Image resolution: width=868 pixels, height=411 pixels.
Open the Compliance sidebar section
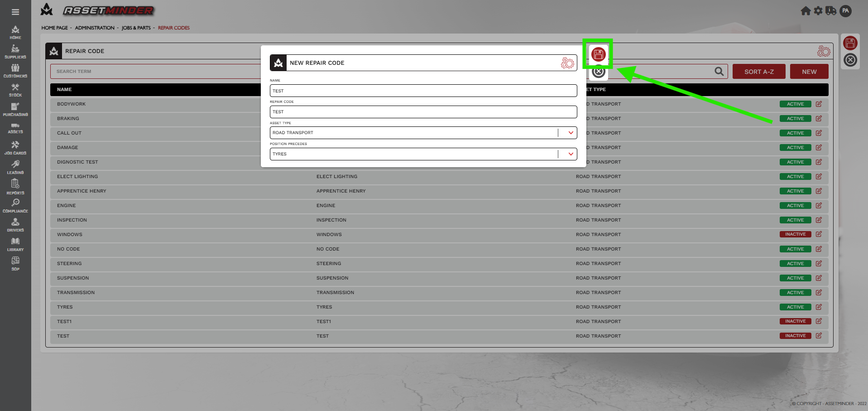(15, 206)
